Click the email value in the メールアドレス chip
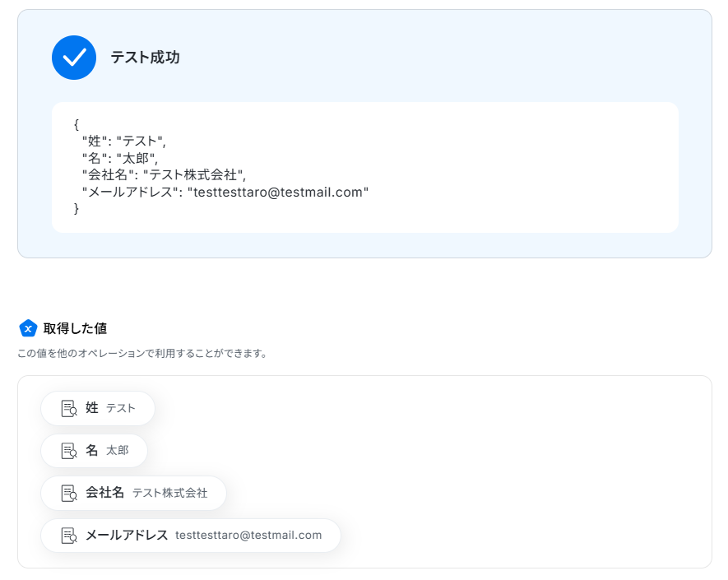This screenshot has width=728, height=580. click(x=248, y=535)
